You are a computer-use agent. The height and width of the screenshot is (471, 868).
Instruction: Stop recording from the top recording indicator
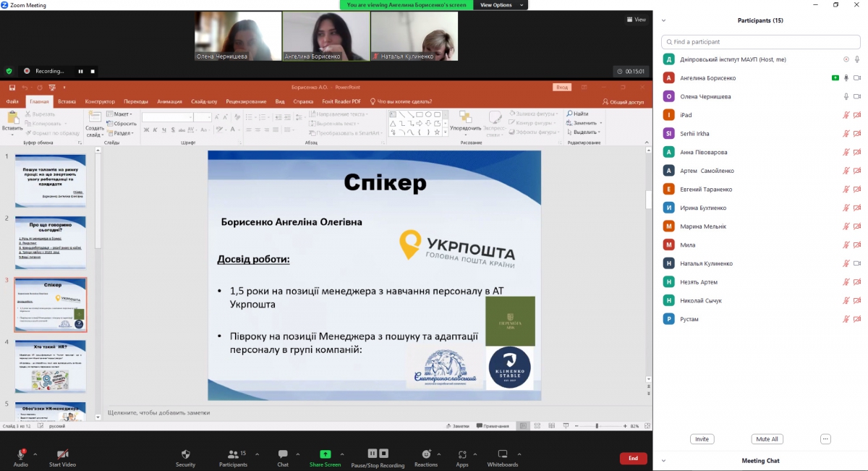93,71
